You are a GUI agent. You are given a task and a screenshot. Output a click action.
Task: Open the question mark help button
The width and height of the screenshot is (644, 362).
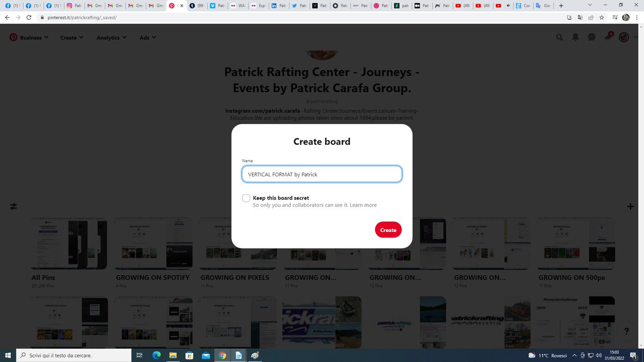[x=626, y=330]
